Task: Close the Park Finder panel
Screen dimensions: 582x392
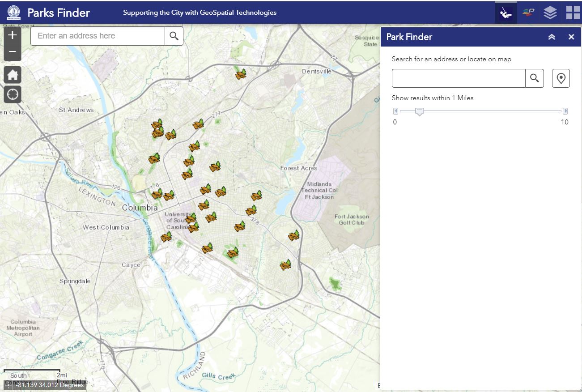Action: coord(571,37)
